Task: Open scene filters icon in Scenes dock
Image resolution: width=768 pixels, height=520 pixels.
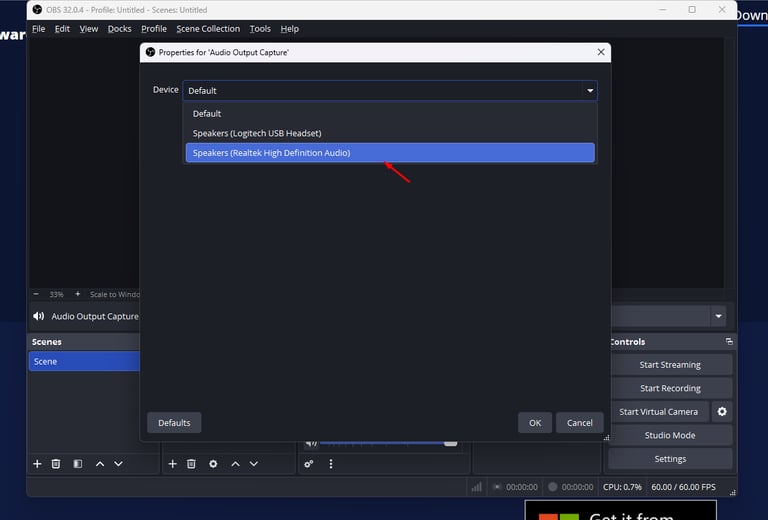Action: (77, 464)
